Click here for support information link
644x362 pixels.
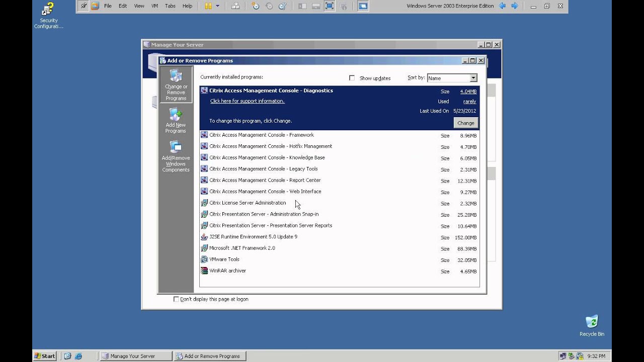[247, 101]
